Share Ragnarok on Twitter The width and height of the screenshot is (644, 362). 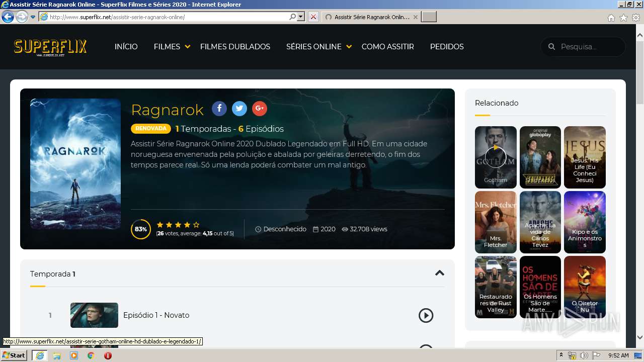239,109
